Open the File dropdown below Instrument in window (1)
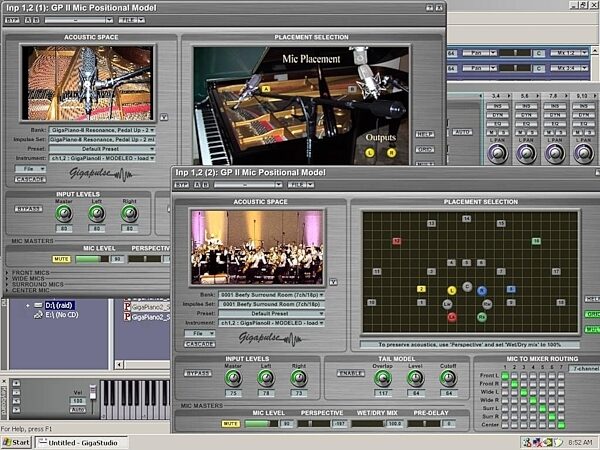 [x=31, y=169]
